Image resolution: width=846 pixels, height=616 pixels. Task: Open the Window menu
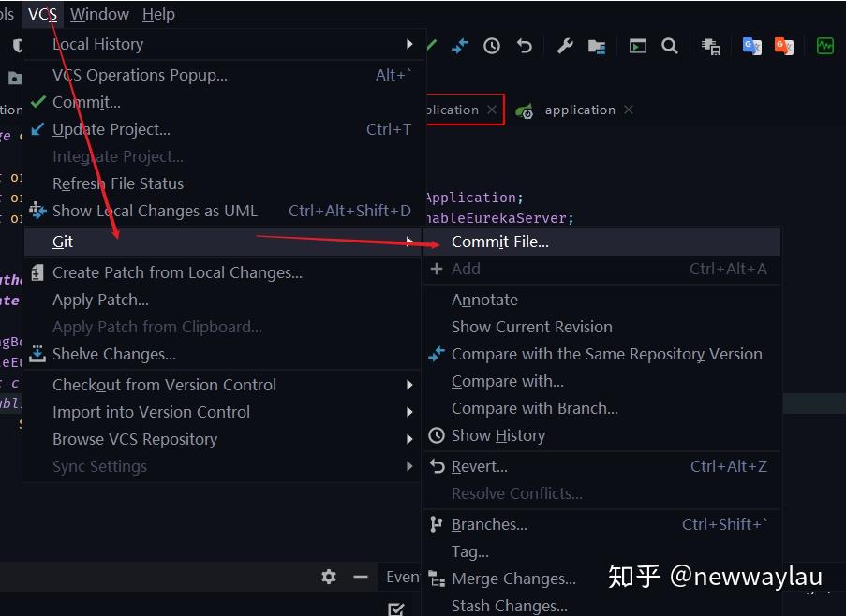pyautogui.click(x=99, y=14)
